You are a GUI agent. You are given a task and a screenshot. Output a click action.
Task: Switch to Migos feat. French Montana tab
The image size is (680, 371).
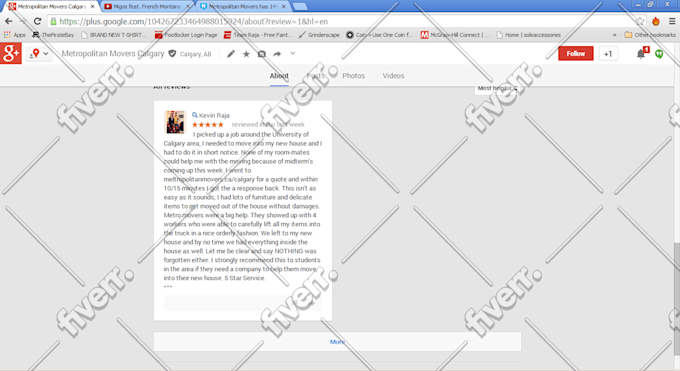tap(146, 7)
